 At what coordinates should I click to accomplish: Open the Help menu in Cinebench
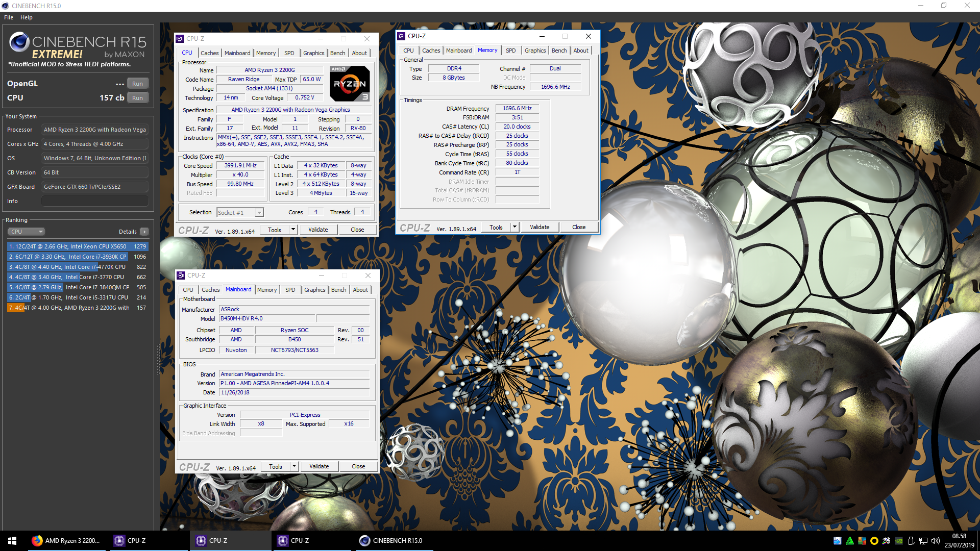point(27,17)
